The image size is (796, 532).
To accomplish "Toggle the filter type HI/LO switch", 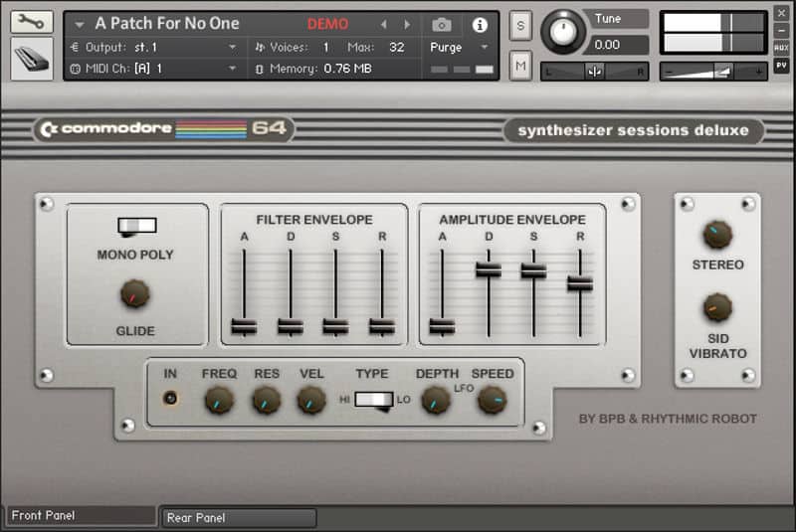I will (x=374, y=400).
